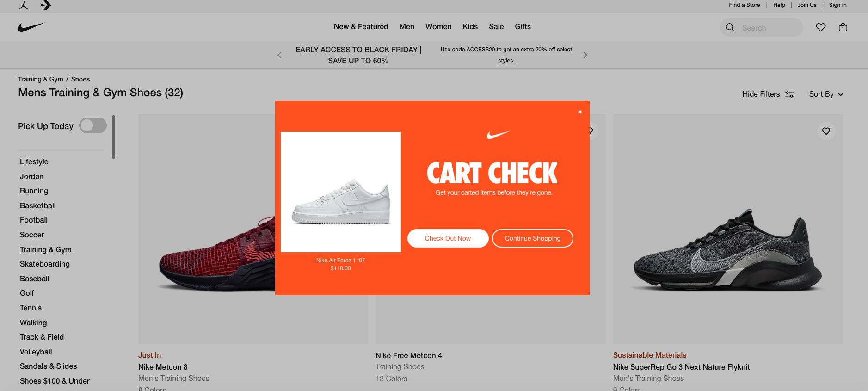The image size is (868, 391).
Task: Select Shoes $100 & Under filter
Action: pyautogui.click(x=55, y=381)
